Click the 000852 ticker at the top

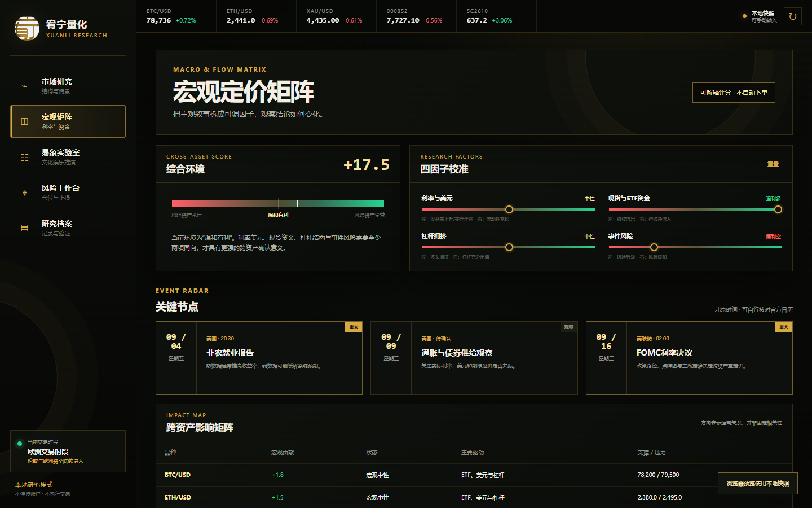tap(416, 16)
